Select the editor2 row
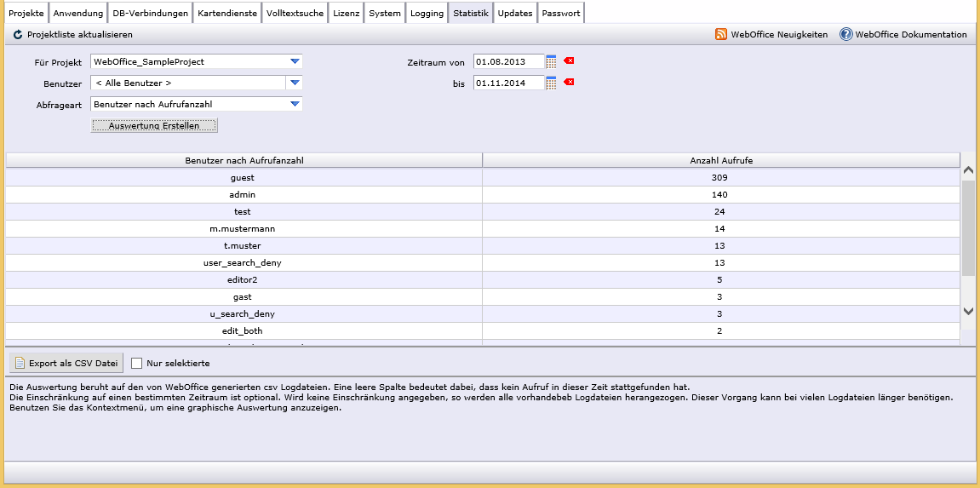 (483, 280)
